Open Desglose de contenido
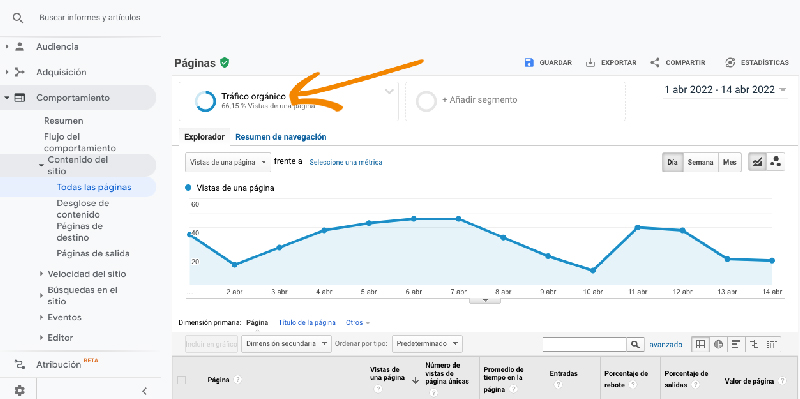Image resolution: width=800 pixels, height=399 pixels. tap(83, 209)
